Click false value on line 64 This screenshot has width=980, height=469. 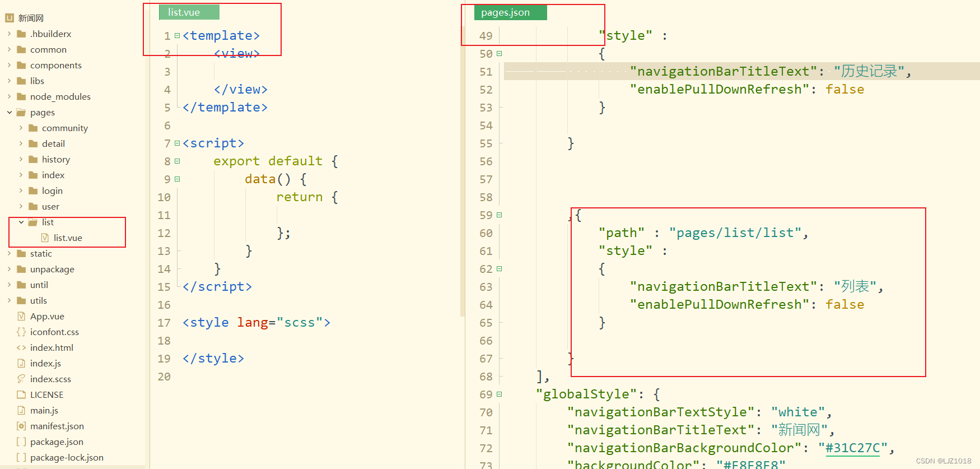pos(844,304)
